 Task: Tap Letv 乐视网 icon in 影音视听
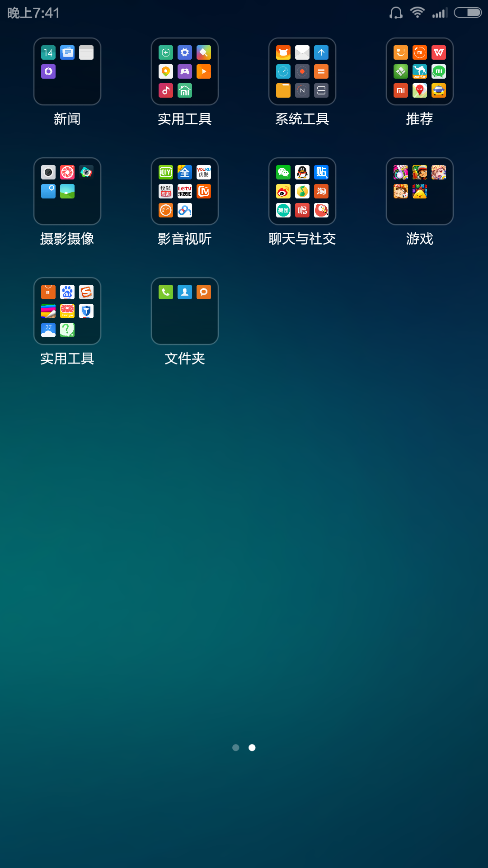click(185, 191)
